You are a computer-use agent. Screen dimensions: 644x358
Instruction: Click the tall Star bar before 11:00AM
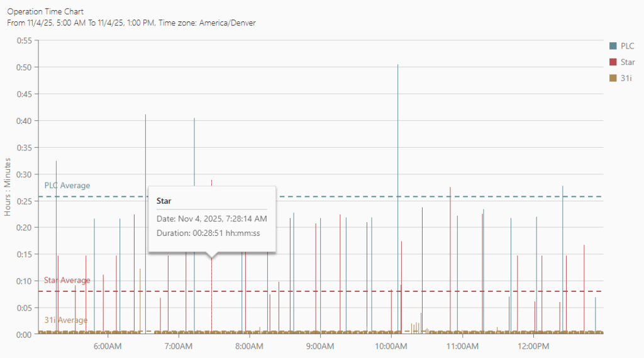tap(450, 252)
